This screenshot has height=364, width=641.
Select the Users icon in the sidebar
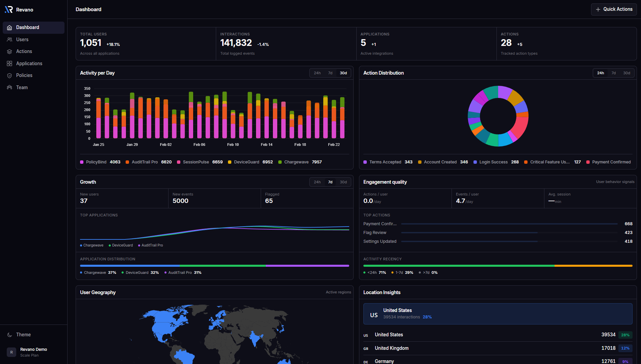click(x=9, y=40)
